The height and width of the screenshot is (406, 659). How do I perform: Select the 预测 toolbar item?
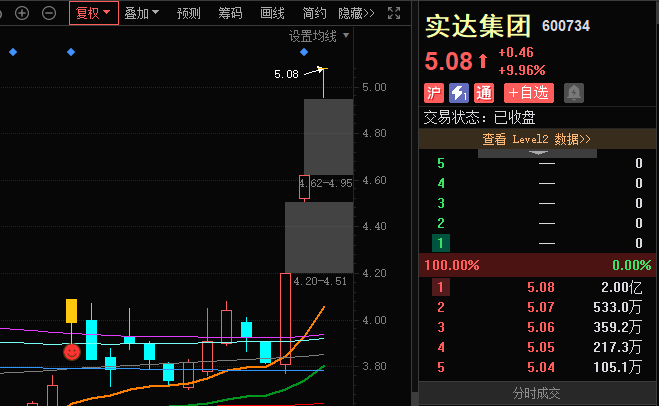click(188, 13)
